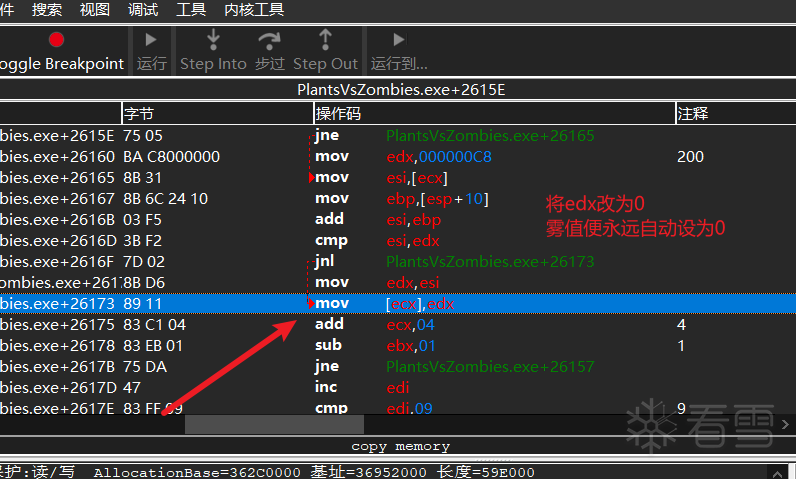Open the 视图 menu
Viewport: 796px width, 479px height.
(x=95, y=9)
